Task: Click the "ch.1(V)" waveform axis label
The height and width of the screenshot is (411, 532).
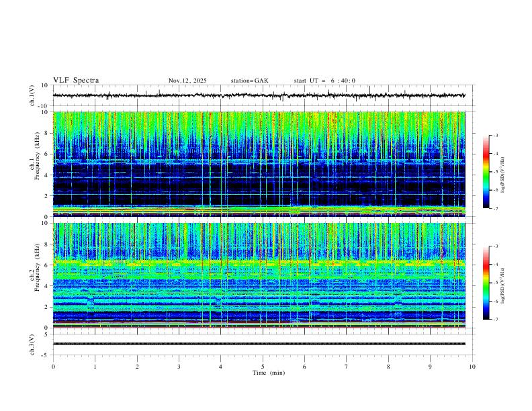Action: click(x=32, y=95)
